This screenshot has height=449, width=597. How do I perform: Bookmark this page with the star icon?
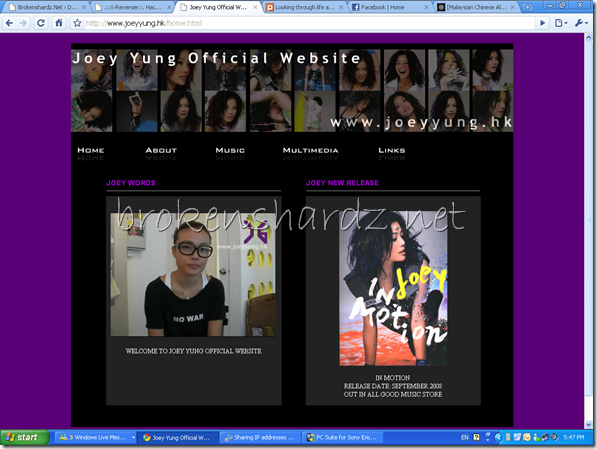point(77,23)
